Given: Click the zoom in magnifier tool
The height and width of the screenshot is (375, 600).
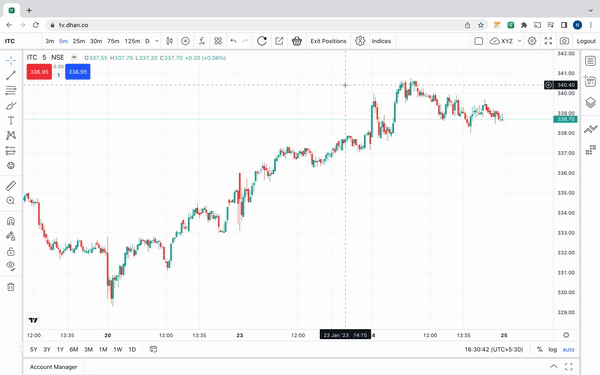Looking at the screenshot, I should pyautogui.click(x=11, y=201).
